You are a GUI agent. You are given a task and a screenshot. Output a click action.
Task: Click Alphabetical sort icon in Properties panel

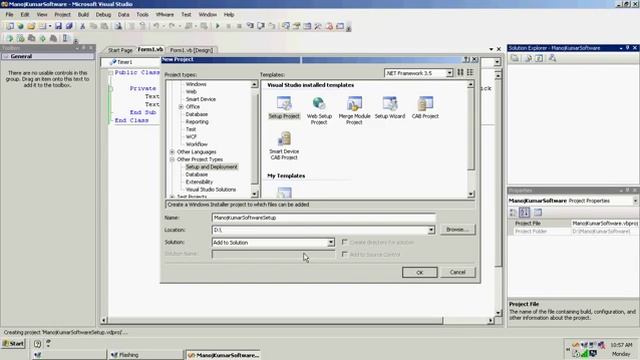coord(524,212)
